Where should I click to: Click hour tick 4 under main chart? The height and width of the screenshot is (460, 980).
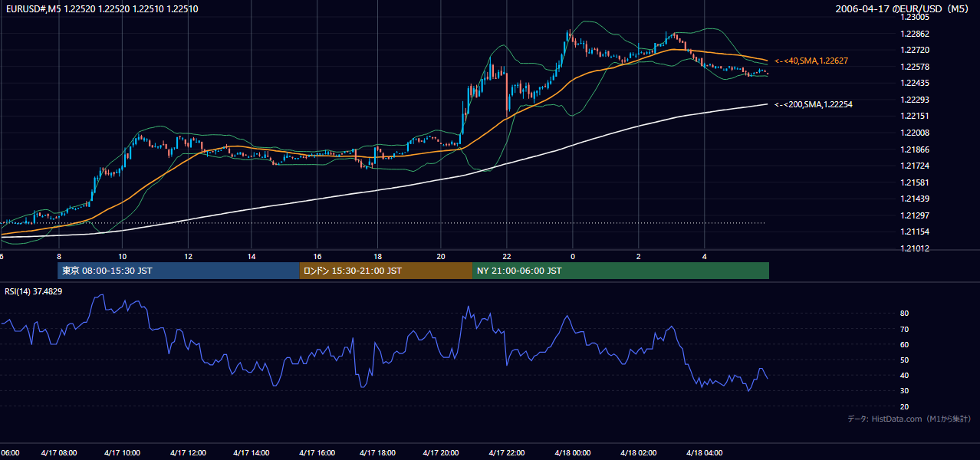(x=704, y=256)
